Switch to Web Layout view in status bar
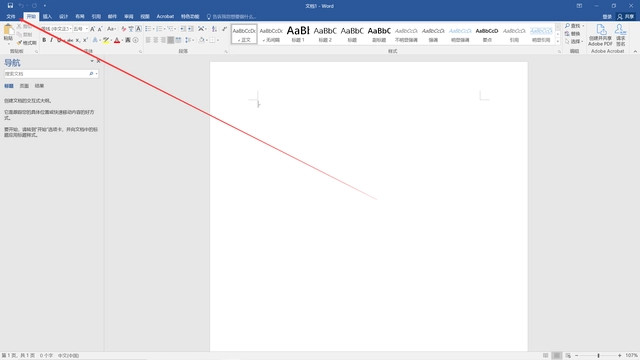The image size is (640, 360). (x=568, y=356)
